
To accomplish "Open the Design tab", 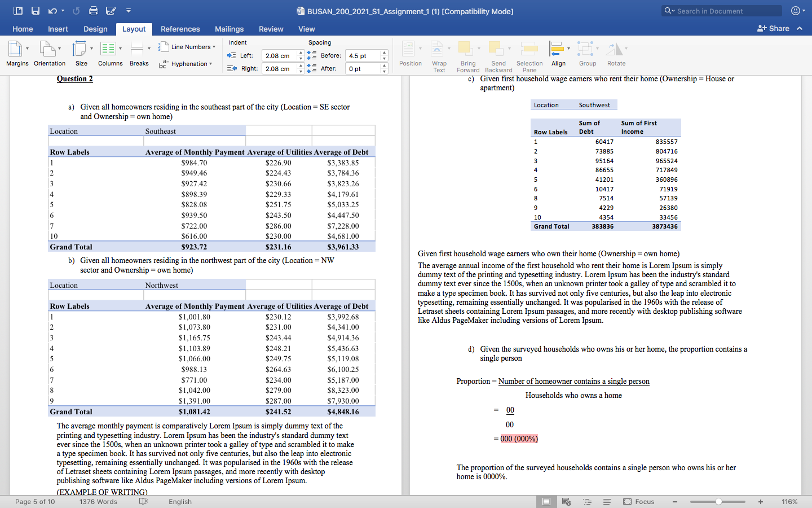I will [x=95, y=29].
